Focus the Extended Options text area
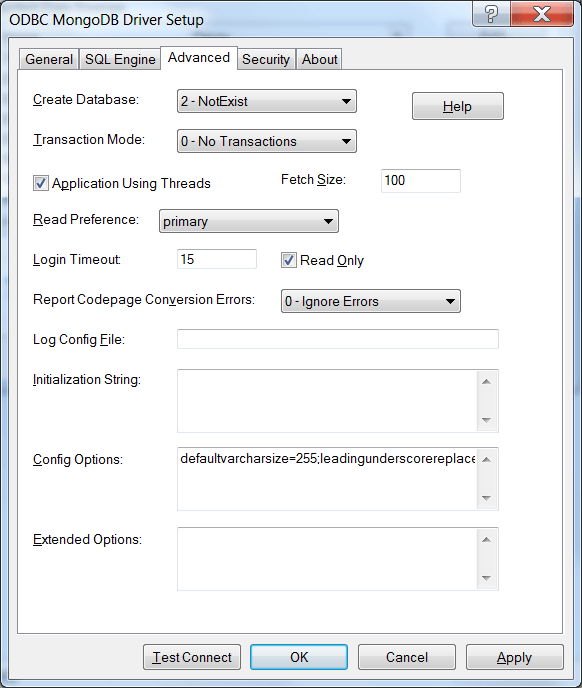 pyautogui.click(x=327, y=559)
